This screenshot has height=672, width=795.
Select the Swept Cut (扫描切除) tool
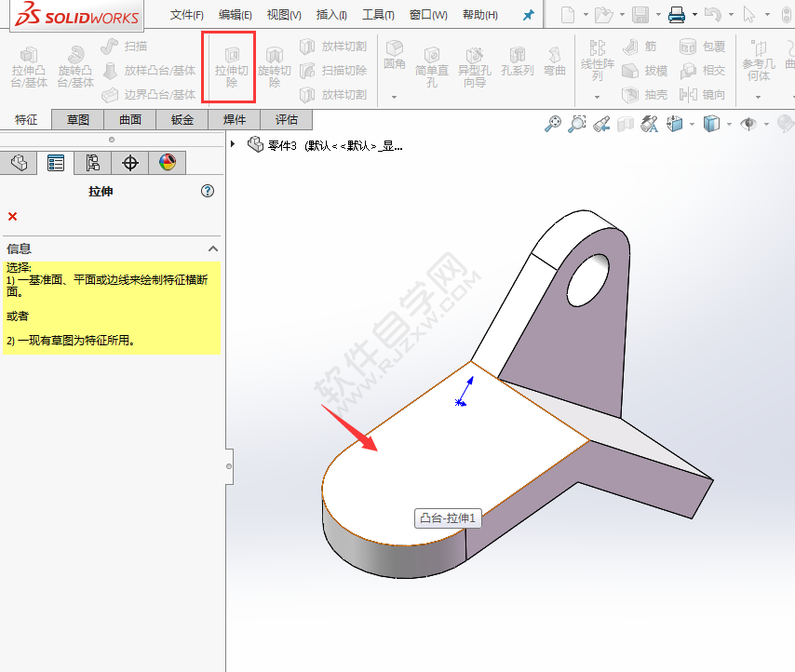pyautogui.click(x=333, y=71)
